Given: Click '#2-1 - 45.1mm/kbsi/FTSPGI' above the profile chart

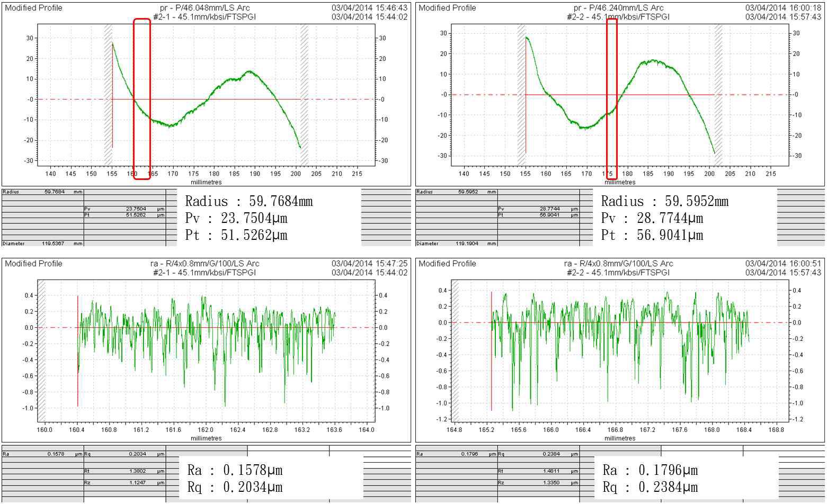Looking at the screenshot, I should tap(204, 17).
